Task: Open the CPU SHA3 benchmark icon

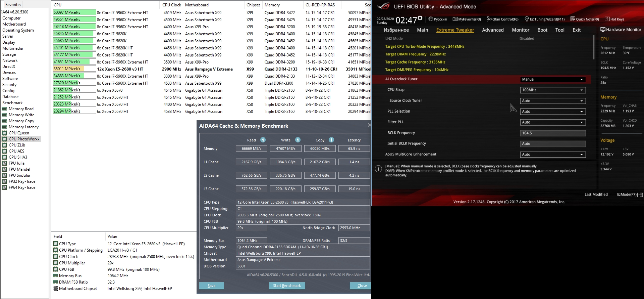Action: [x=4, y=157]
